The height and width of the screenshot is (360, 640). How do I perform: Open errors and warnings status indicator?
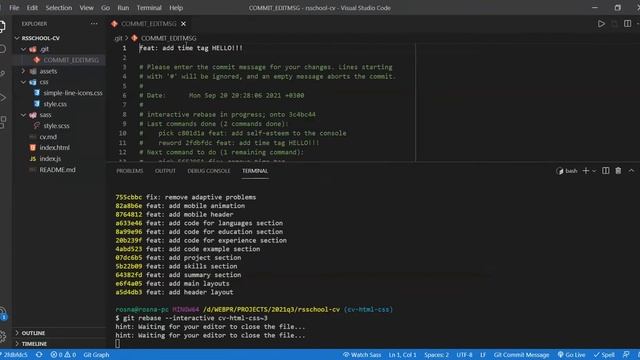tap(63, 355)
